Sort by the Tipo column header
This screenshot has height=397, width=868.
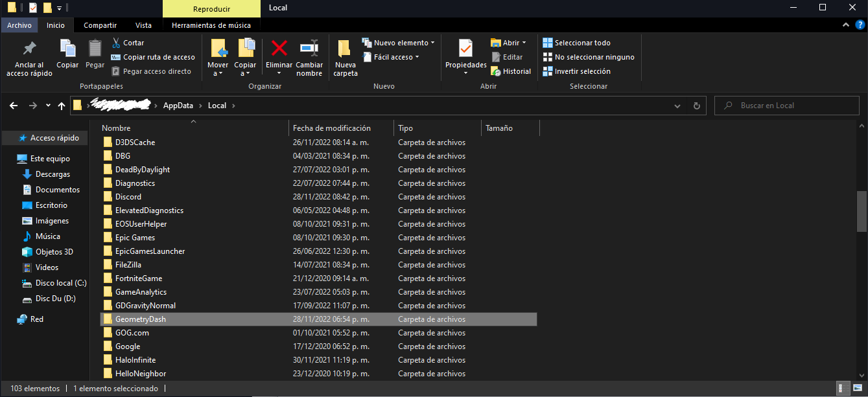click(438, 128)
